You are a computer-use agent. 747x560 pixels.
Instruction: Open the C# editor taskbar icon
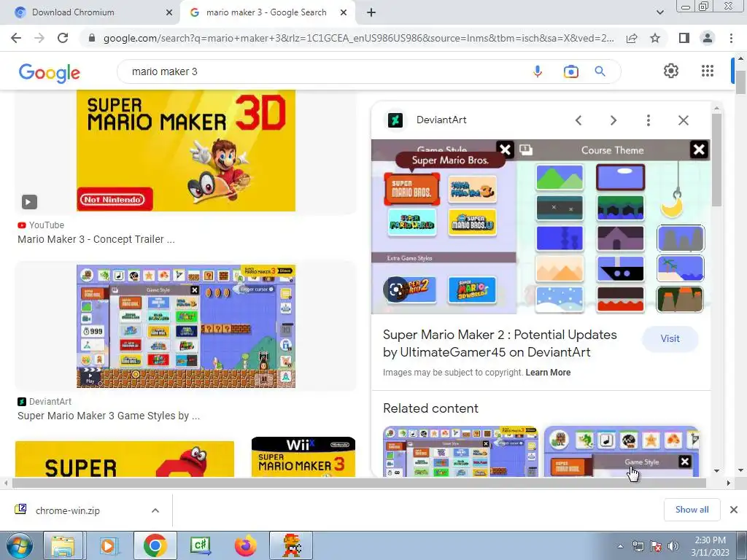200,545
